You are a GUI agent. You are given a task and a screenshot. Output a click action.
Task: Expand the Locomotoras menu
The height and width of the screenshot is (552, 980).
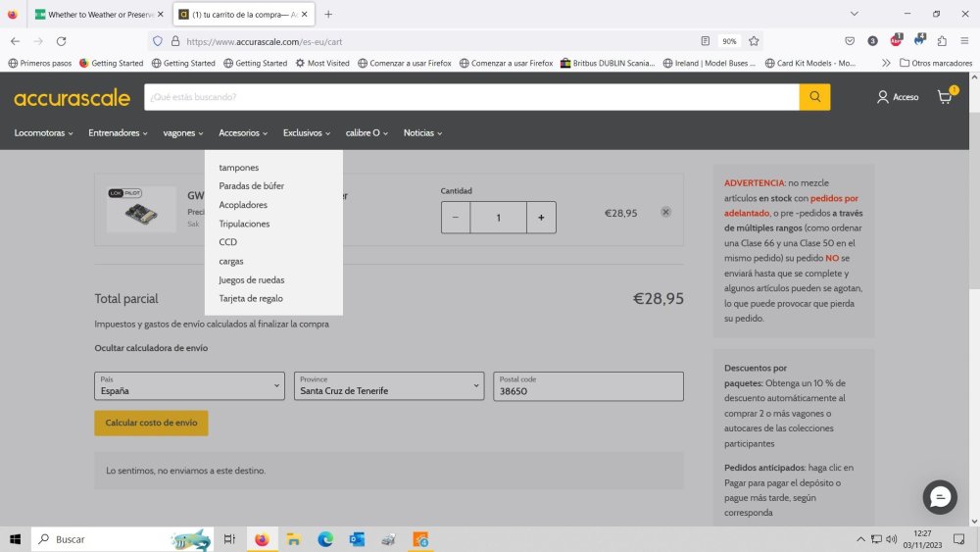click(x=43, y=132)
